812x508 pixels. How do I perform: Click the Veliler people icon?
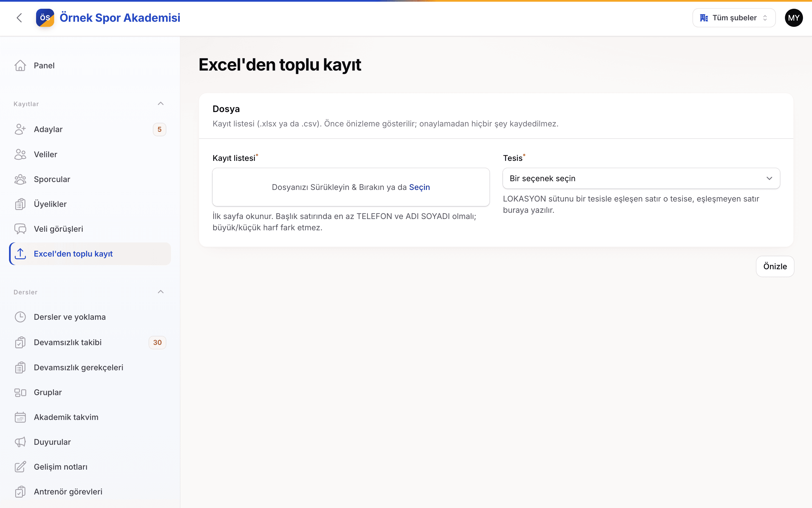20,154
